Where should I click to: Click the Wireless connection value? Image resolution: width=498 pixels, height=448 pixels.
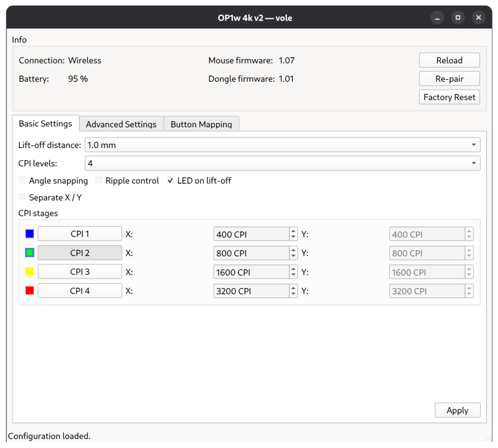85,60
